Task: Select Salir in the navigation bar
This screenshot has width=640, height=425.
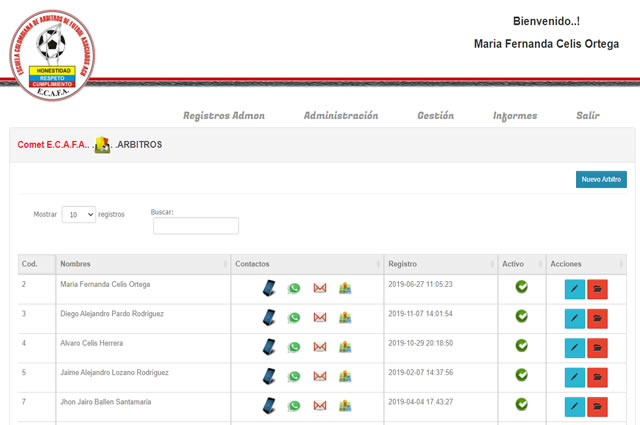Action: pos(588,116)
